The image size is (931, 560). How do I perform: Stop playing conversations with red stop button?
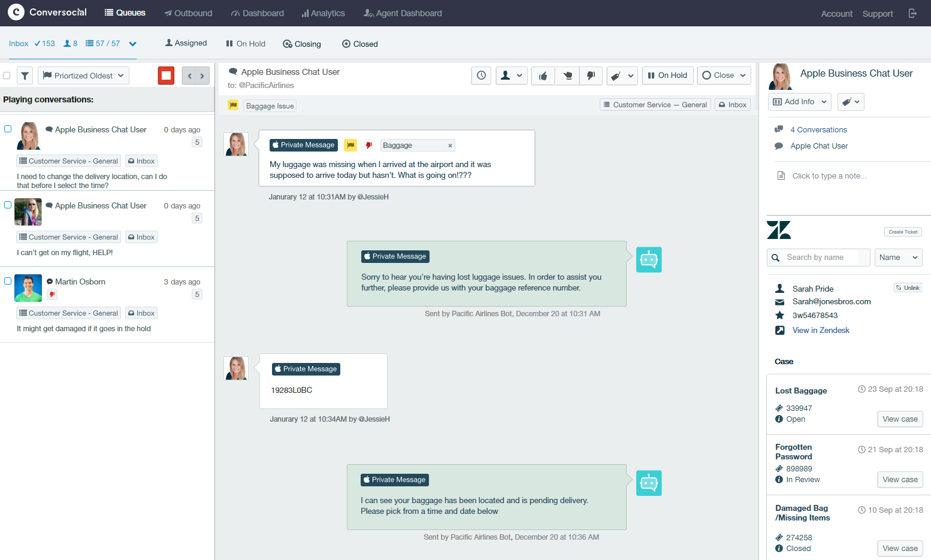tap(167, 75)
